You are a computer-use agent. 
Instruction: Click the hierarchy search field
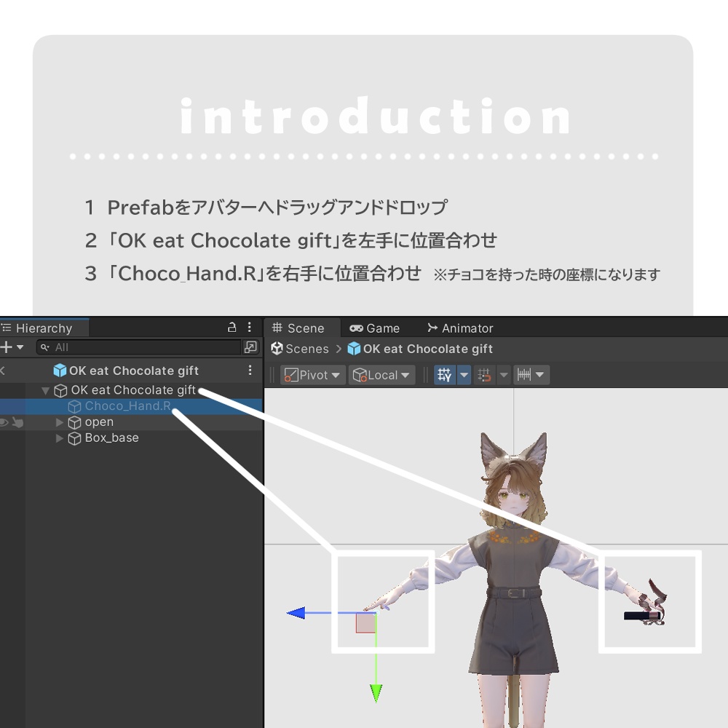[139, 347]
